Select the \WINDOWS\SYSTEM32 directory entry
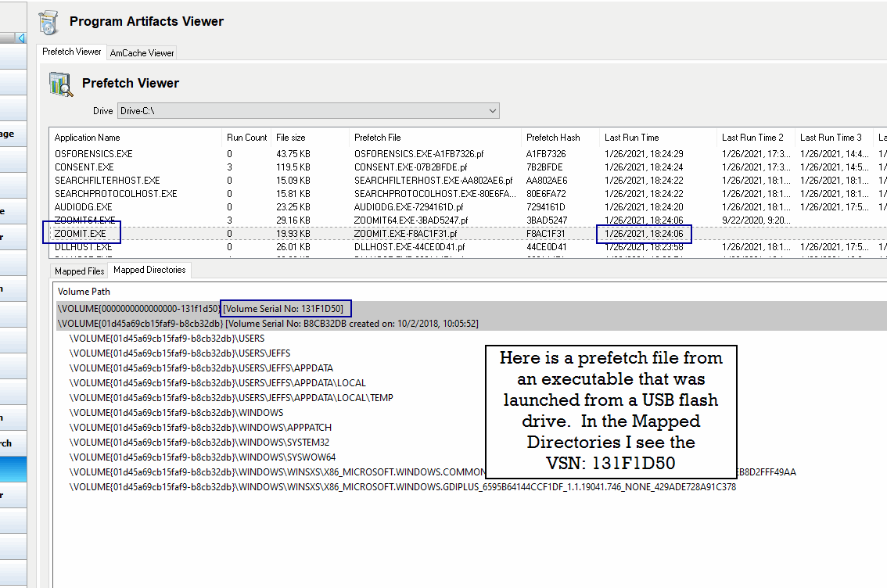This screenshot has height=588, width=887. tap(199, 442)
